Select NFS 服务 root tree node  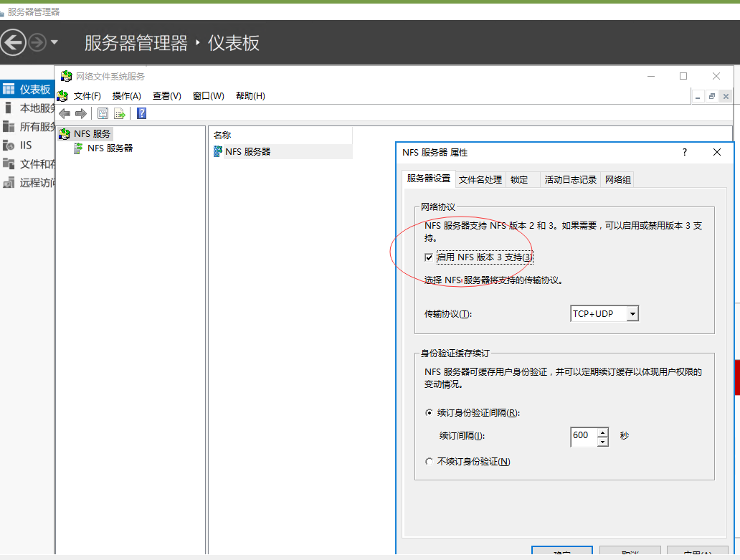pos(92,134)
